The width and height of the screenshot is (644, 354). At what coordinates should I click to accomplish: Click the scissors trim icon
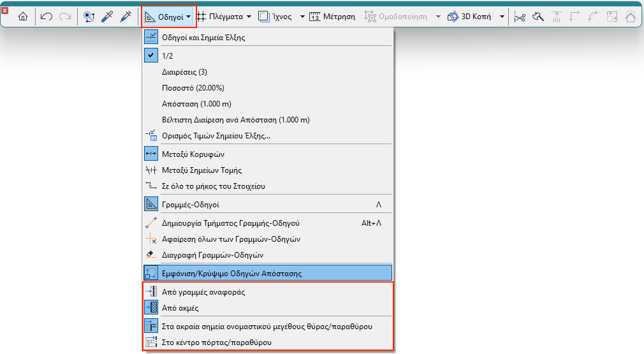520,17
